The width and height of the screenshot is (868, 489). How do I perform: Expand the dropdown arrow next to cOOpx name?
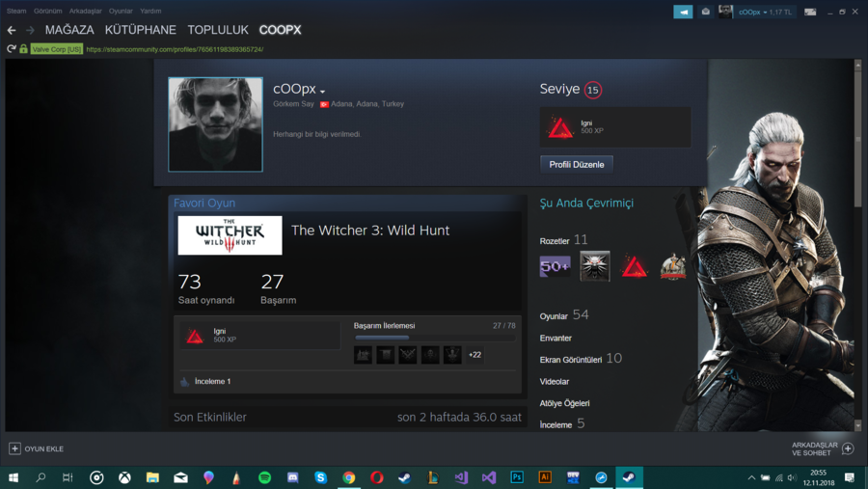322,92
